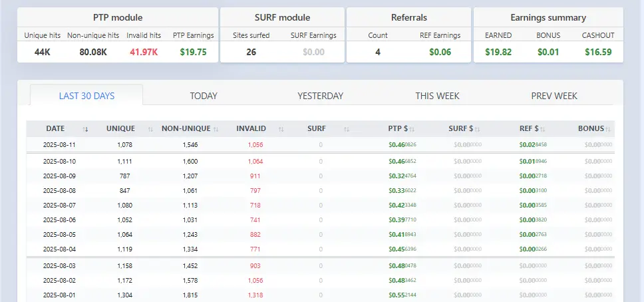This screenshot has height=302, width=644.
Task: Click the 44K unique hits value
Action: click(43, 52)
